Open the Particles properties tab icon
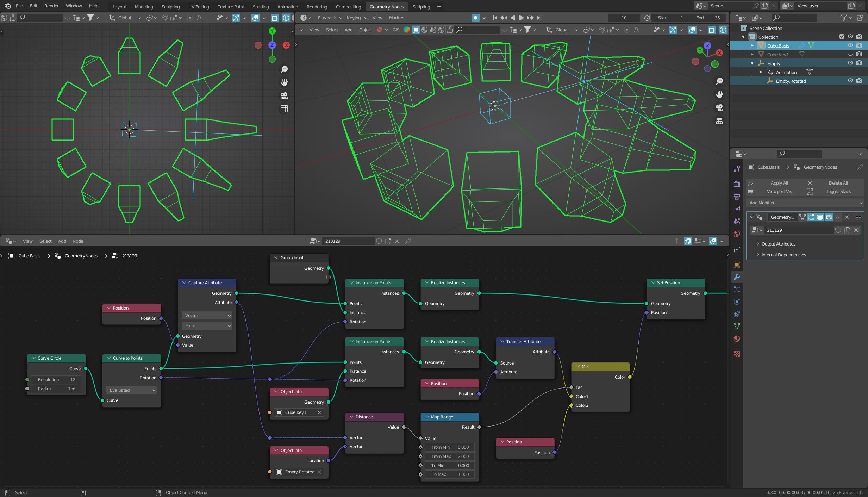The width and height of the screenshot is (868, 497). tap(737, 290)
